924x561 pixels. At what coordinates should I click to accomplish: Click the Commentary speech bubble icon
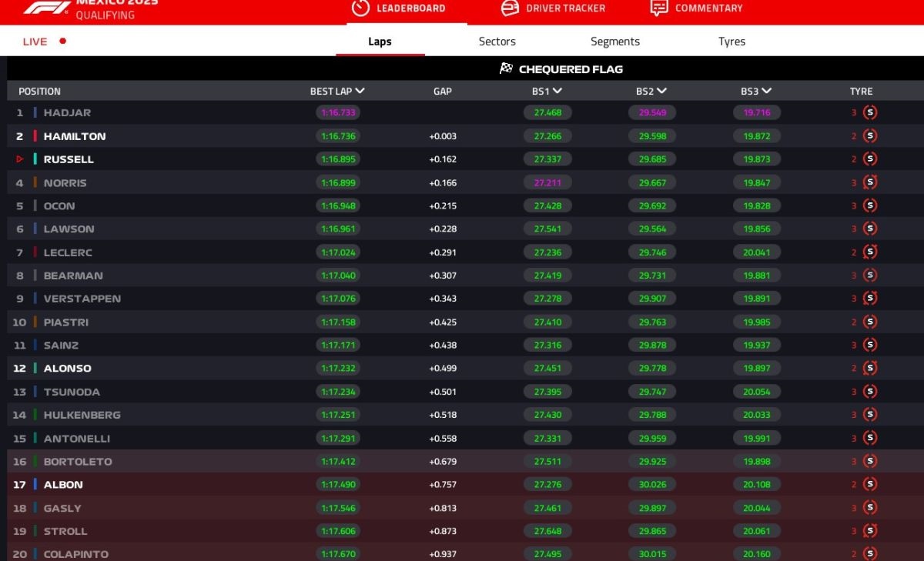pos(659,8)
